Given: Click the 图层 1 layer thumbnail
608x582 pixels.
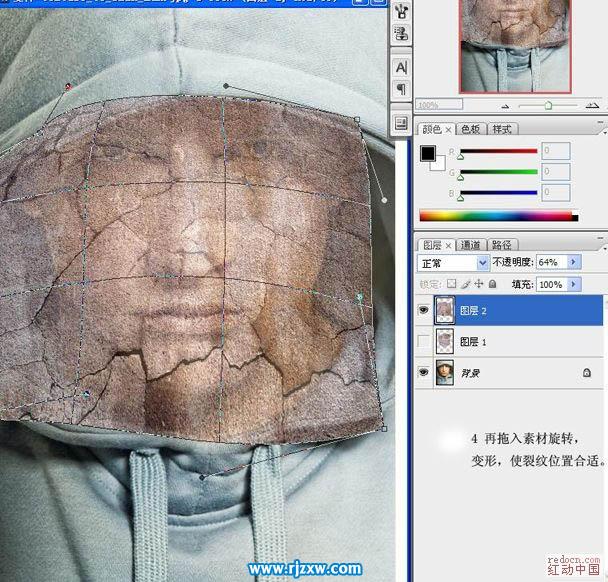Looking at the screenshot, I should coord(444,341).
